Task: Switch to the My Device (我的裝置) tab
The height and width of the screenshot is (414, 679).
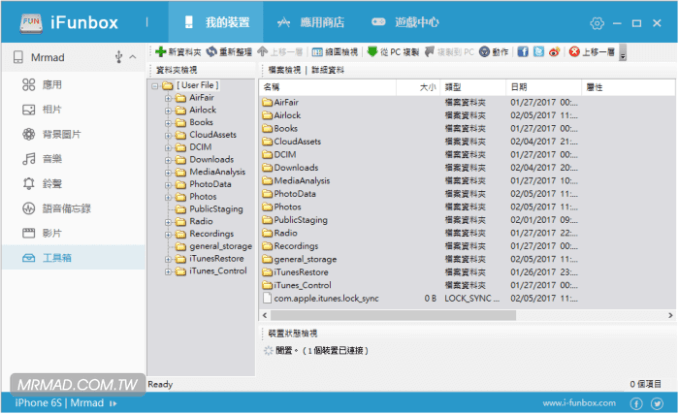Action: (x=216, y=22)
